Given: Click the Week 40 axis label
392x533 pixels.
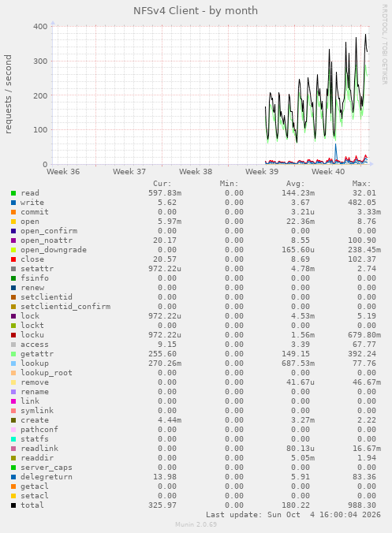Looking at the screenshot, I should point(328,172).
